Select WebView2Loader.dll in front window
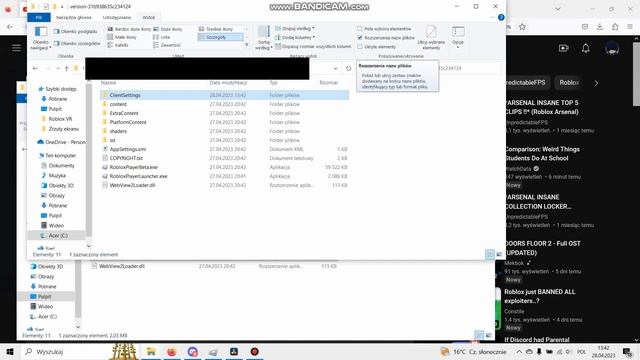The height and width of the screenshot is (360, 640). click(x=132, y=185)
